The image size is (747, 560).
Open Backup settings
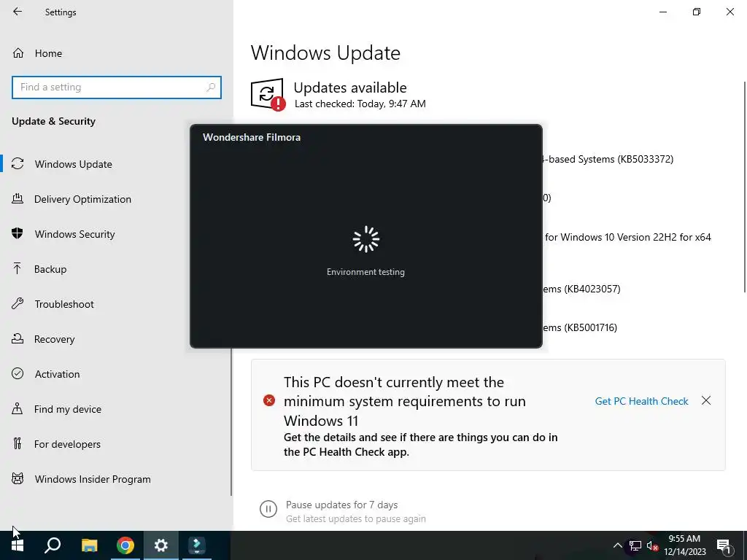click(x=50, y=269)
